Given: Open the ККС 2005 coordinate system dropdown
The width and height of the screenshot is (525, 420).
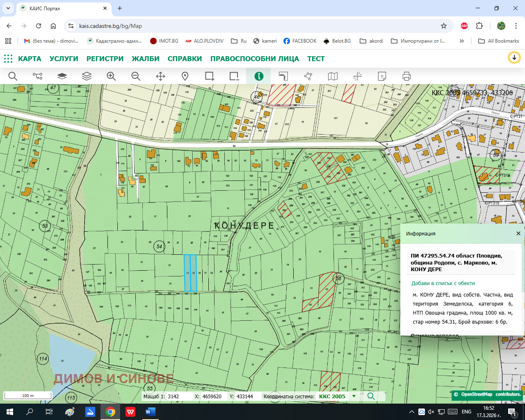Looking at the screenshot, I should (354, 397).
